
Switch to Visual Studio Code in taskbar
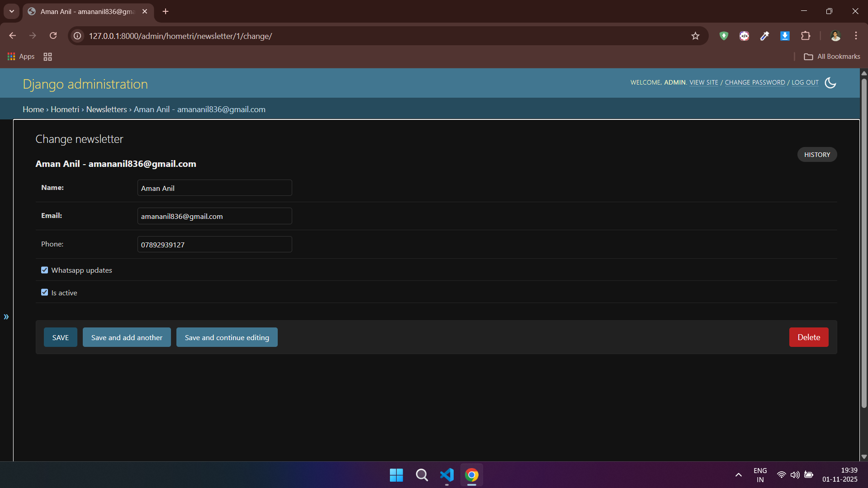tap(447, 475)
